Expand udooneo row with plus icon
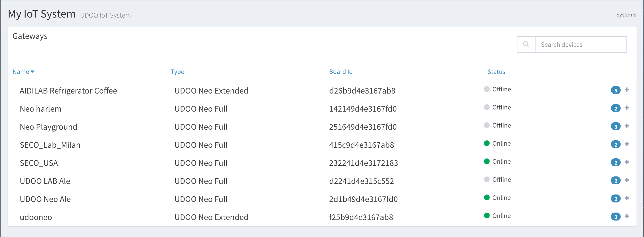The height and width of the screenshot is (237, 644). 627,216
